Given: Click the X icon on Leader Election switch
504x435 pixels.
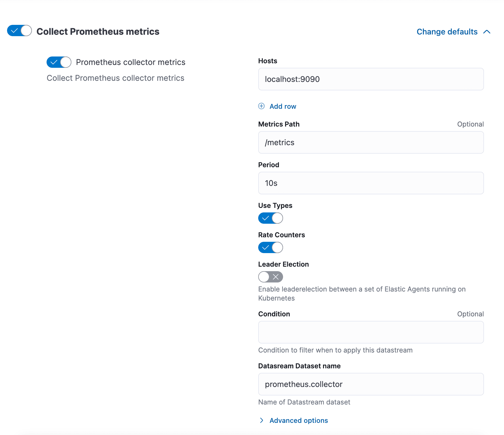Looking at the screenshot, I should [277, 277].
